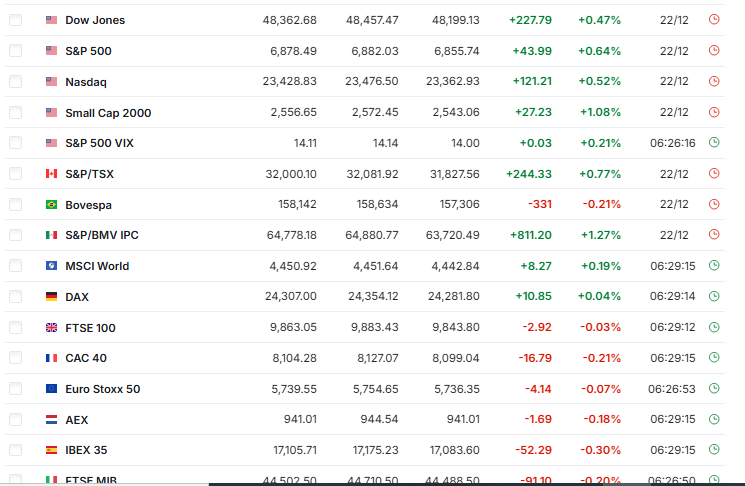Check the S&P 500 VIX checkbox
Viewport: 745px width, 486px height.
click(16, 143)
